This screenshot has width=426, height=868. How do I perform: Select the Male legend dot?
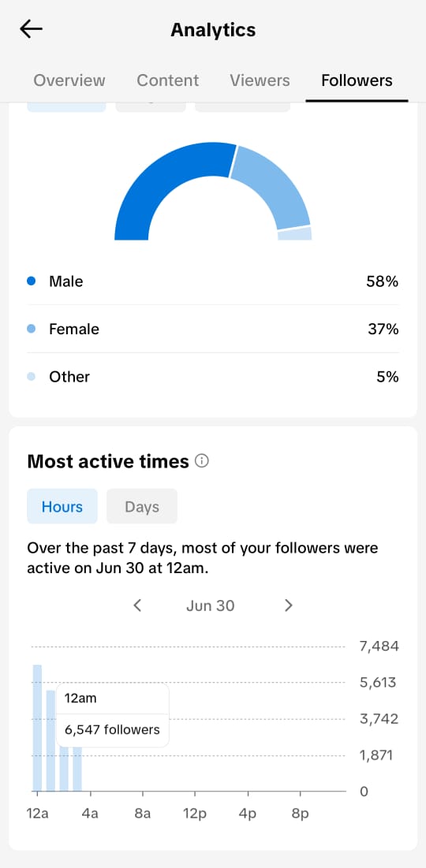(x=31, y=281)
